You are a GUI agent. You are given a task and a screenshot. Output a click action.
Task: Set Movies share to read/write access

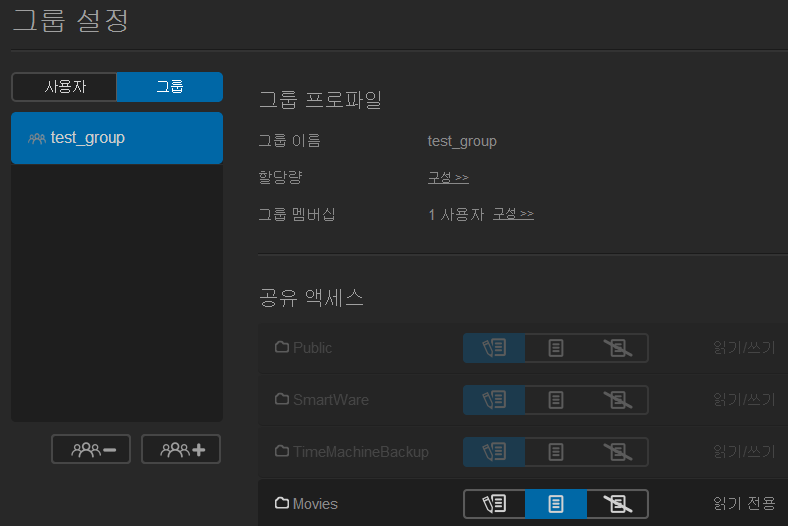coord(494,504)
